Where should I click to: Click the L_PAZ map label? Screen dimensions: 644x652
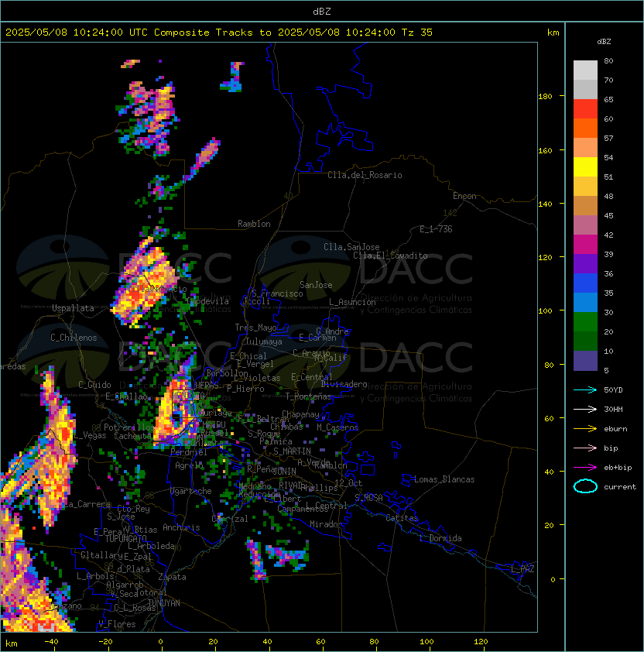(x=522, y=569)
